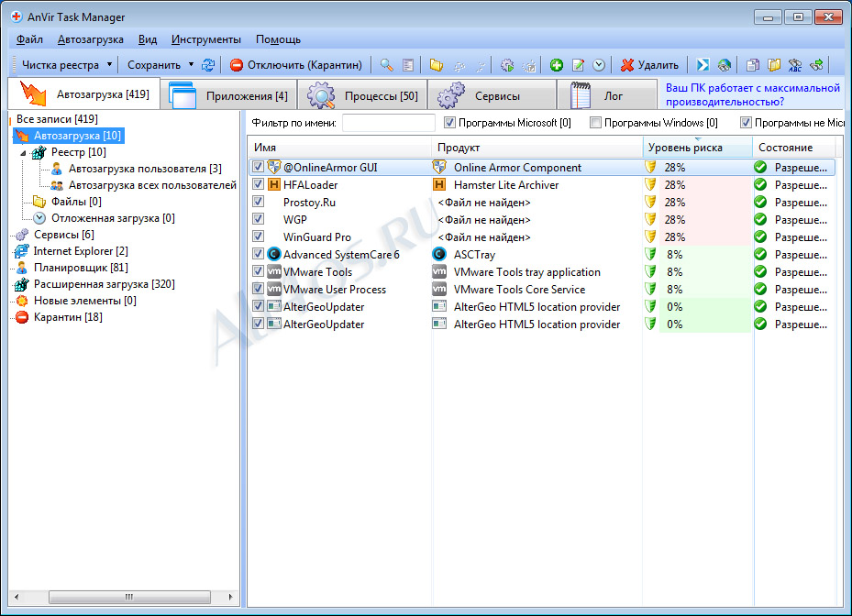Click the Чистка реестра button
Image resolution: width=852 pixels, height=616 pixels.
tap(61, 65)
